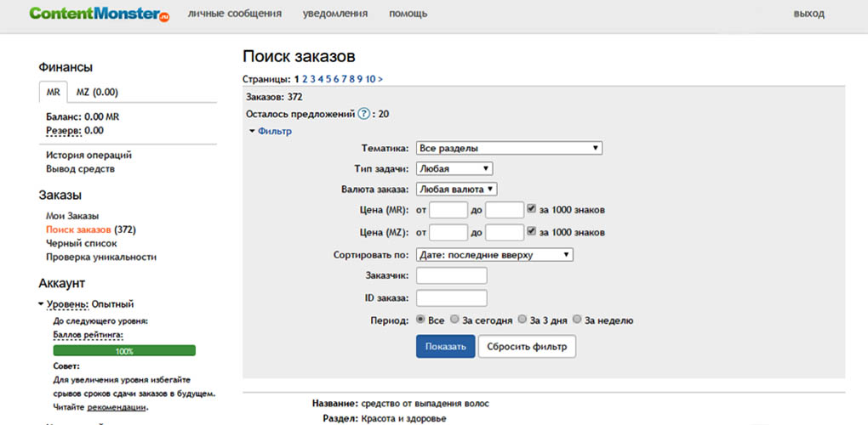Screen dimensions: 868x425
Task: Select the За сегодня radio button
Action: tap(454, 320)
